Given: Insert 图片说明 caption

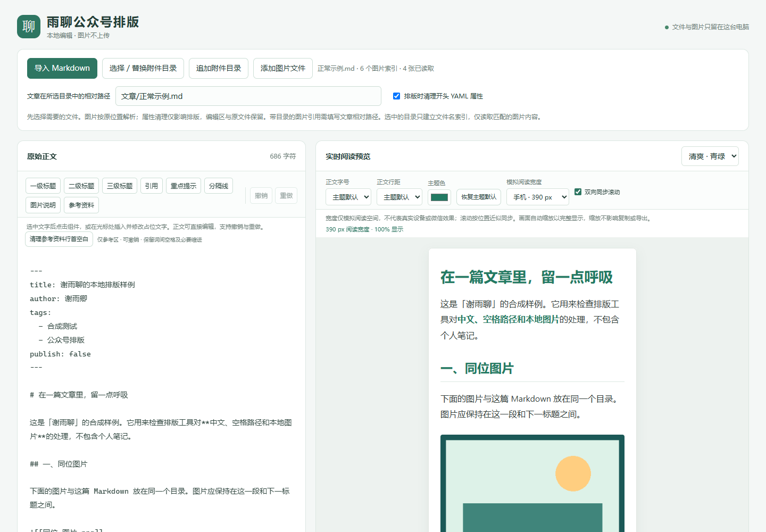Looking at the screenshot, I should pyautogui.click(x=43, y=205).
